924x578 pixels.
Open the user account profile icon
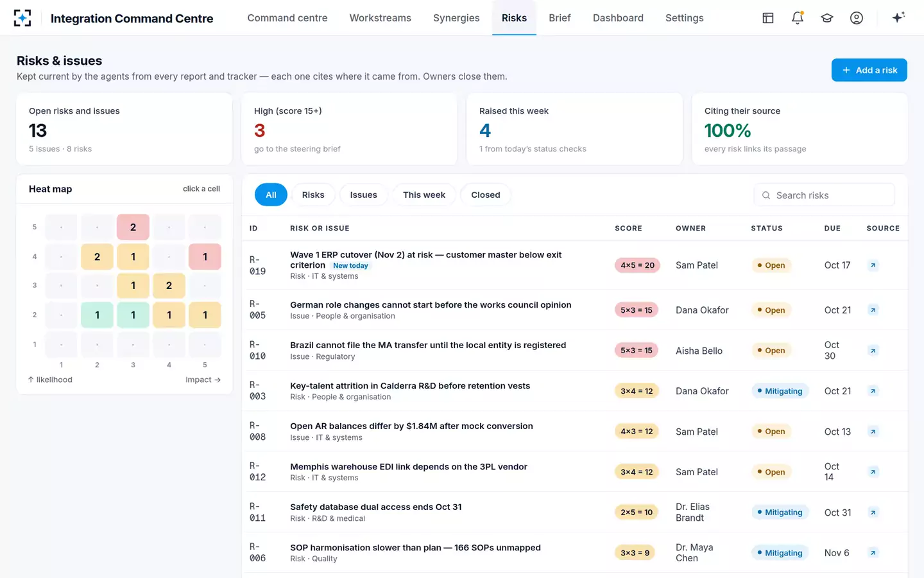(857, 18)
